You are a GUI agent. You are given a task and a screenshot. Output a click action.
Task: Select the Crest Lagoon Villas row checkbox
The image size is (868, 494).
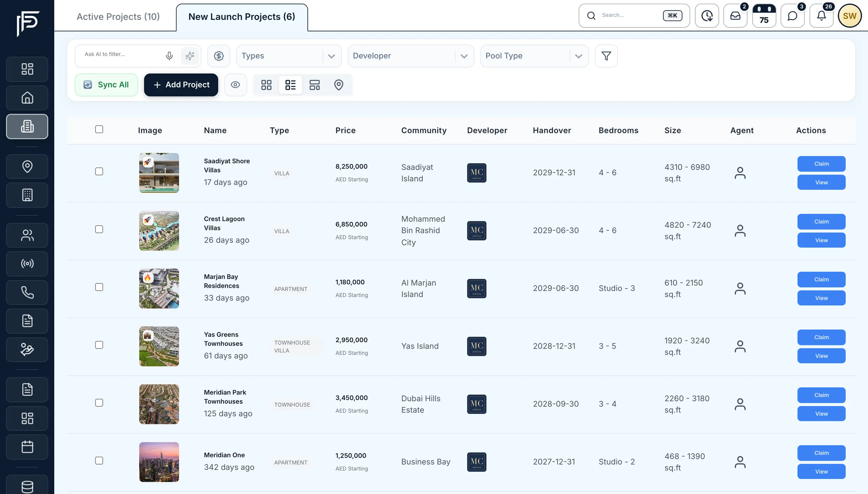click(99, 229)
